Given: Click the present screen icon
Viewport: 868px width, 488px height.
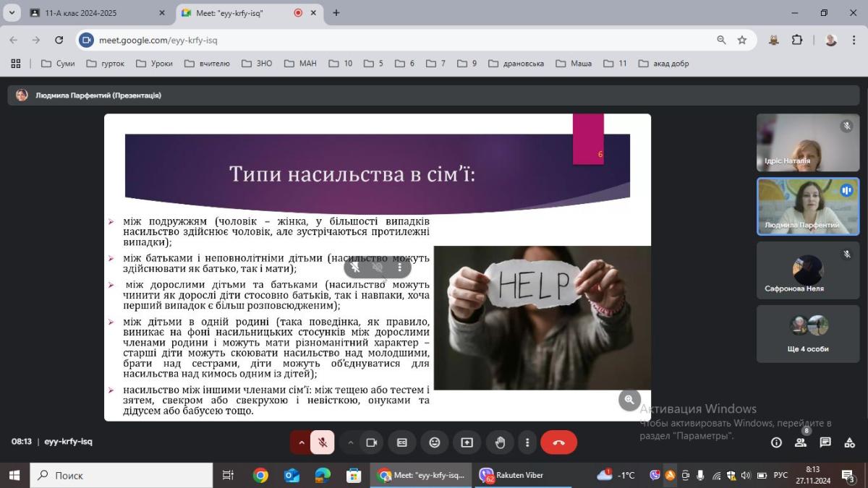Looking at the screenshot, I should click(x=467, y=442).
